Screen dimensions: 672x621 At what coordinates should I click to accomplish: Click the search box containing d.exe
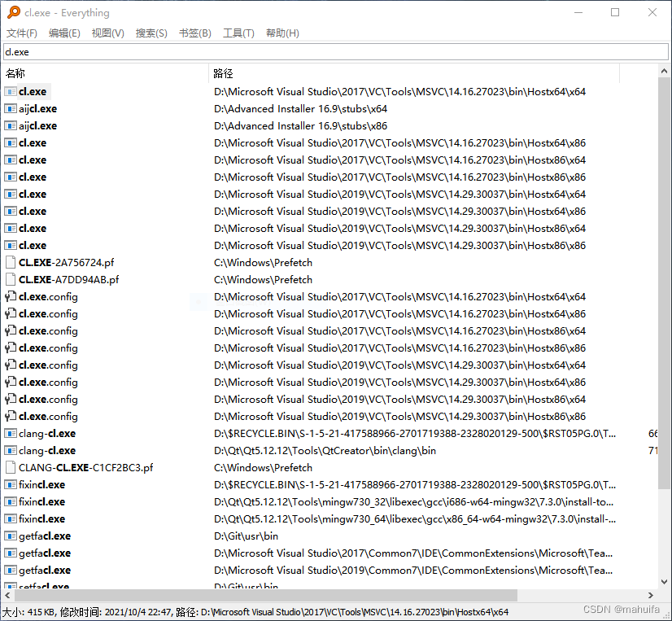point(325,50)
